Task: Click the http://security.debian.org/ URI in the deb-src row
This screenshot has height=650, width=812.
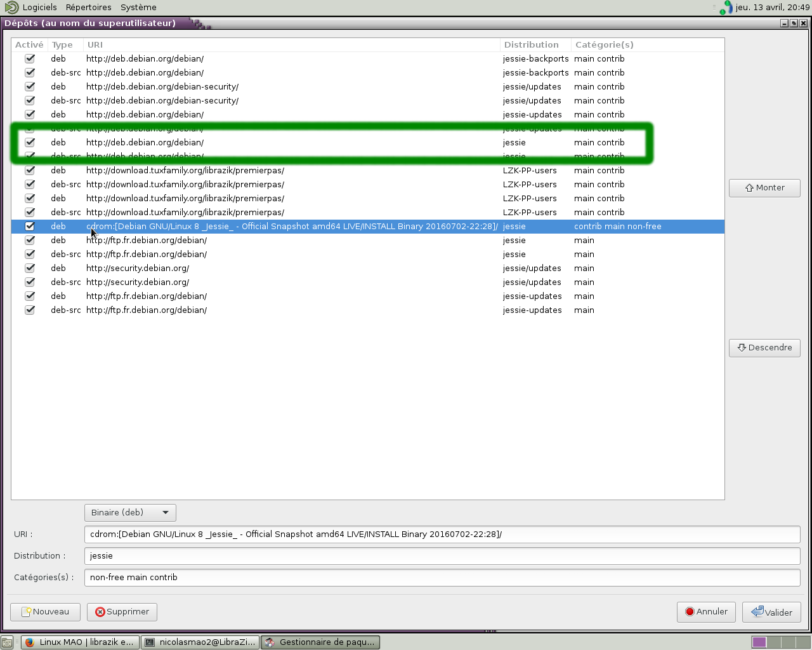Action: pyautogui.click(x=138, y=282)
